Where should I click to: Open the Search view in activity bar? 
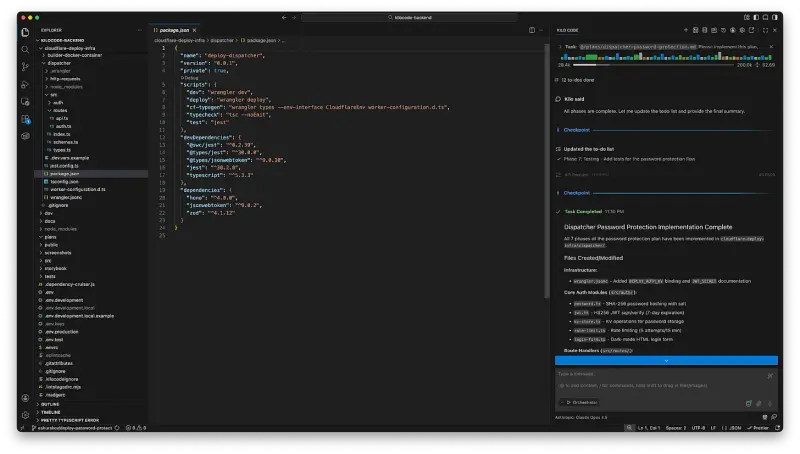[25, 48]
